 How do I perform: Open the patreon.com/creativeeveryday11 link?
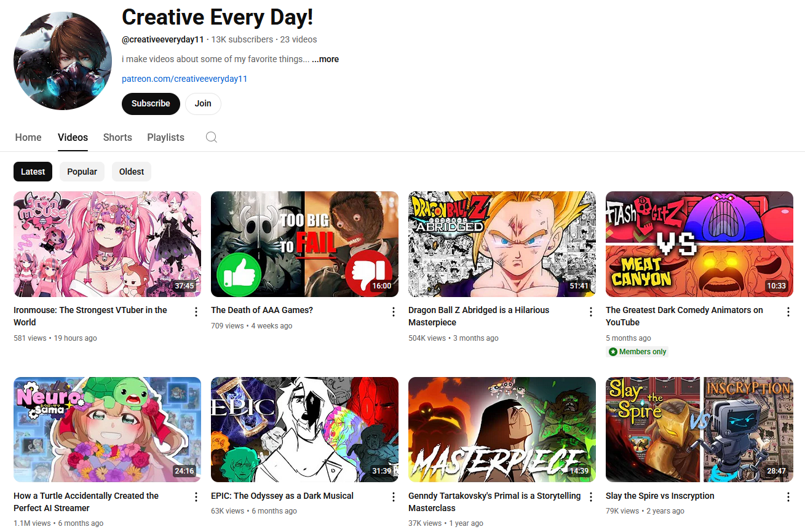point(184,79)
